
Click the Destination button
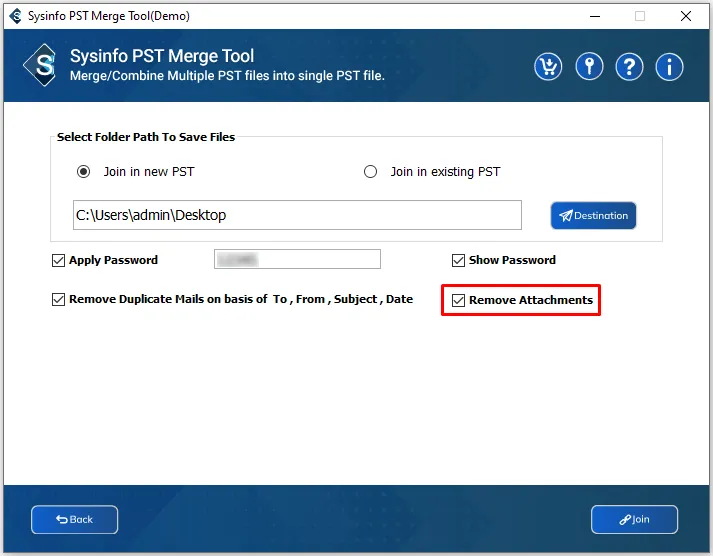coord(593,215)
